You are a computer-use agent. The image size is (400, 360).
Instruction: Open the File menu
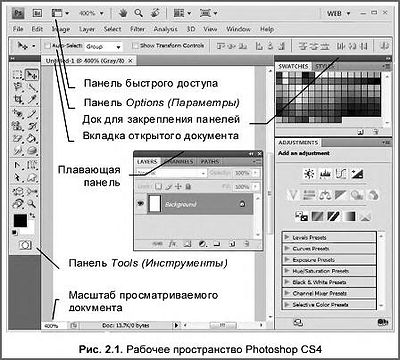click(x=18, y=29)
